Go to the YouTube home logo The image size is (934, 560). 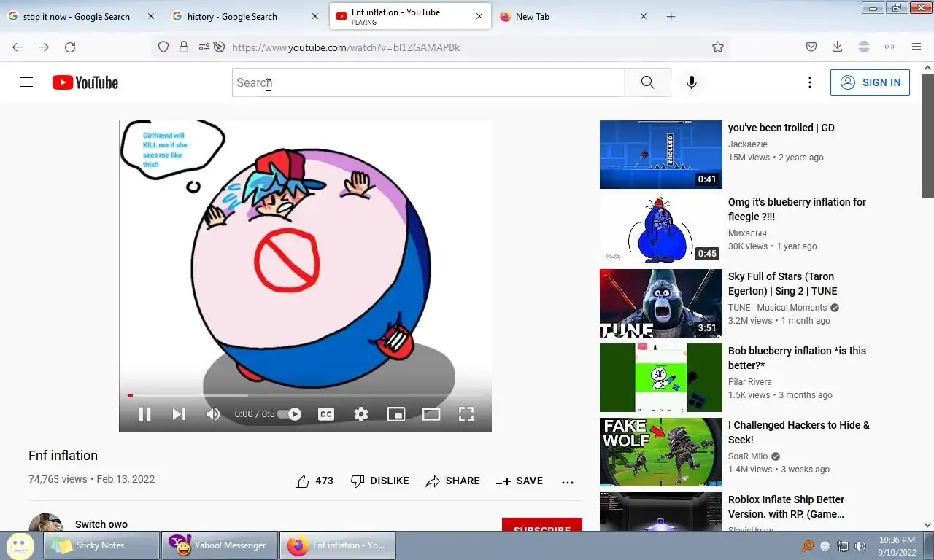(x=85, y=82)
